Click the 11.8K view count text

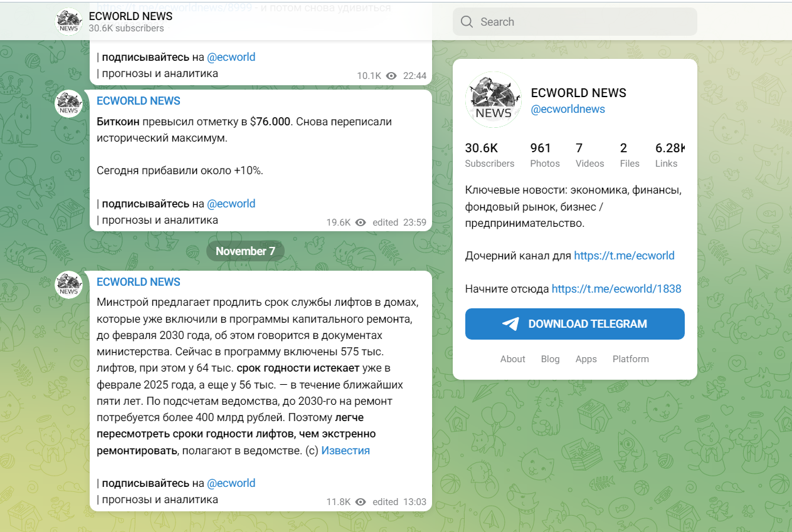point(339,502)
